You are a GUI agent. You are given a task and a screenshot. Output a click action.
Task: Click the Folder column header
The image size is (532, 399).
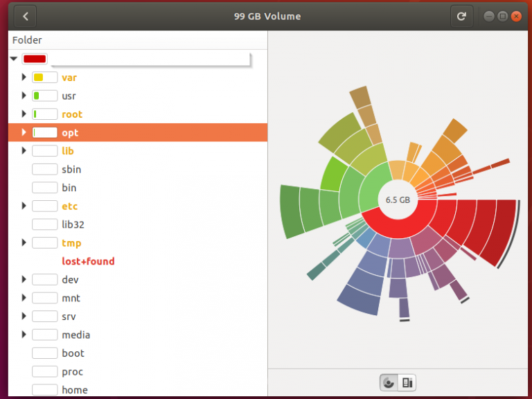click(x=28, y=40)
